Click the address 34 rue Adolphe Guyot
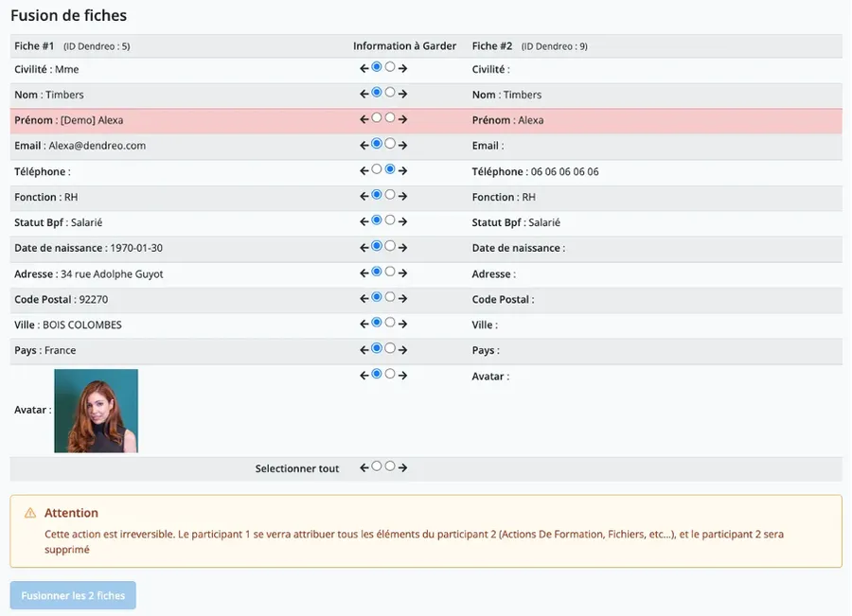 (x=112, y=273)
